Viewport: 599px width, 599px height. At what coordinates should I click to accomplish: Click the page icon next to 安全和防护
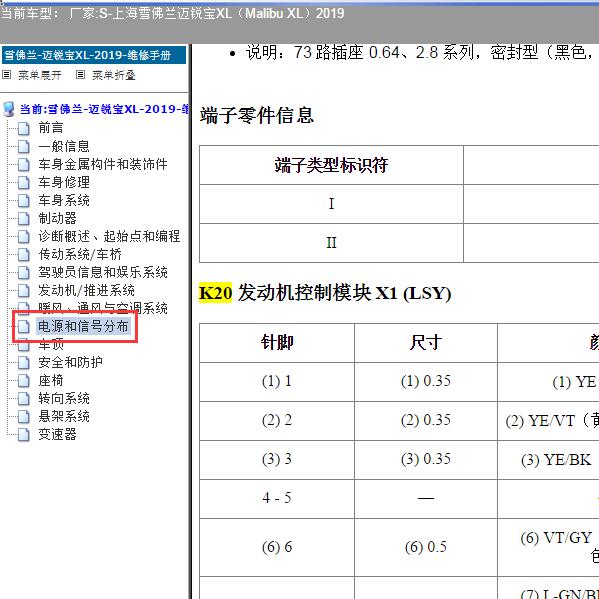point(24,363)
